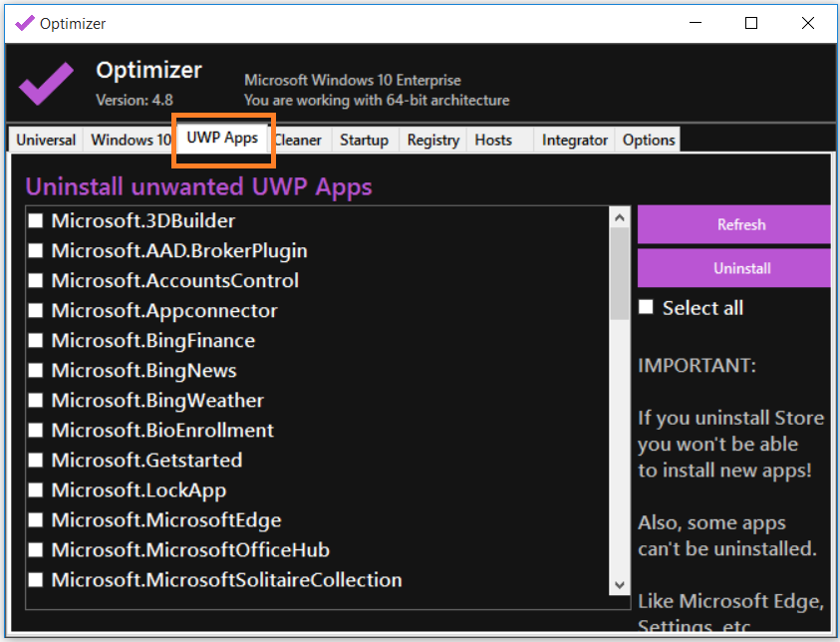This screenshot has width=840, height=642.
Task: Click the app list scroll down arrow
Action: [x=620, y=584]
